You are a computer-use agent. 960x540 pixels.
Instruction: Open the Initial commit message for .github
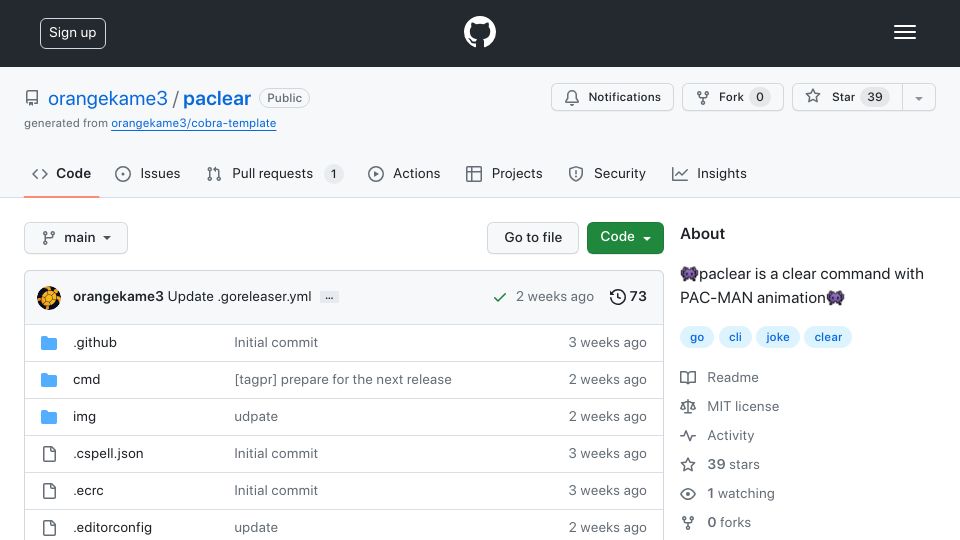(276, 342)
